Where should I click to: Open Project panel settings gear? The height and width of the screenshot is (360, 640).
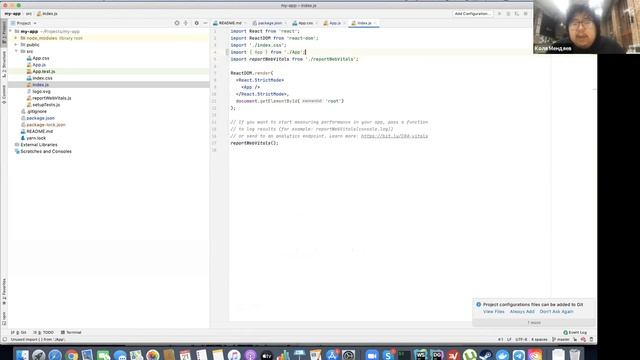coord(196,23)
